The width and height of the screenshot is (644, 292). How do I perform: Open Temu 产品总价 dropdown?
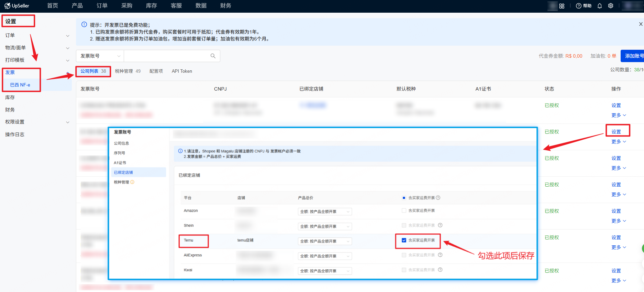[325, 241]
